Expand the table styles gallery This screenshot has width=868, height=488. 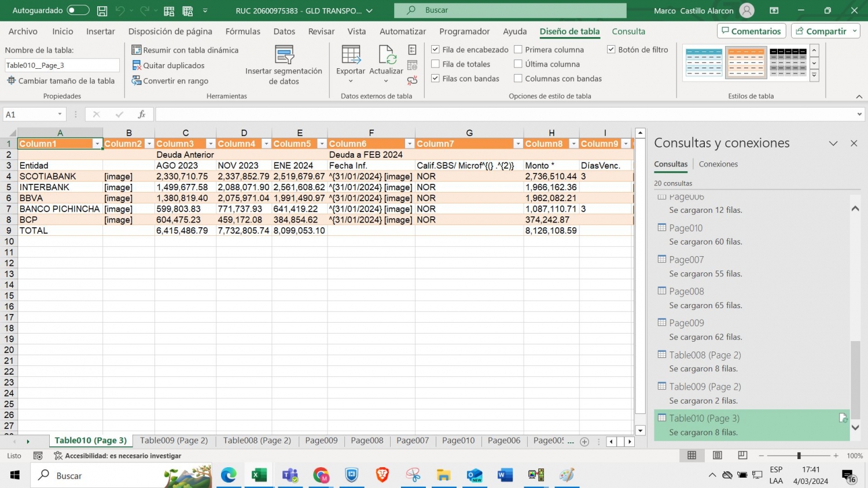tap(814, 75)
